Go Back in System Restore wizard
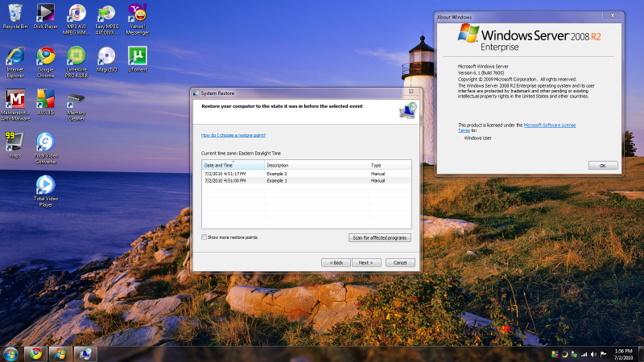The width and height of the screenshot is (644, 362). pos(336,263)
